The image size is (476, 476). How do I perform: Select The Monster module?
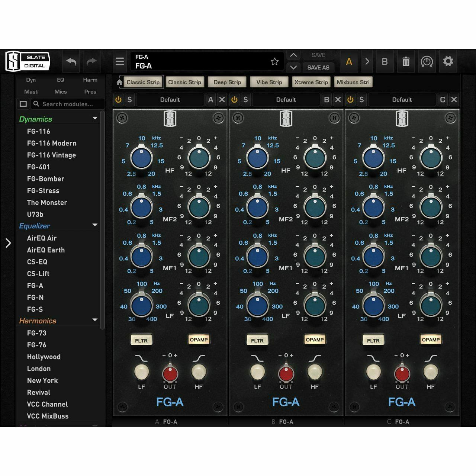pyautogui.click(x=47, y=203)
